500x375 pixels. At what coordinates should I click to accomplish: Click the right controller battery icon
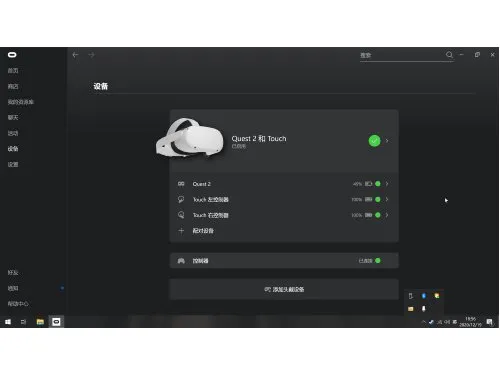click(x=368, y=215)
